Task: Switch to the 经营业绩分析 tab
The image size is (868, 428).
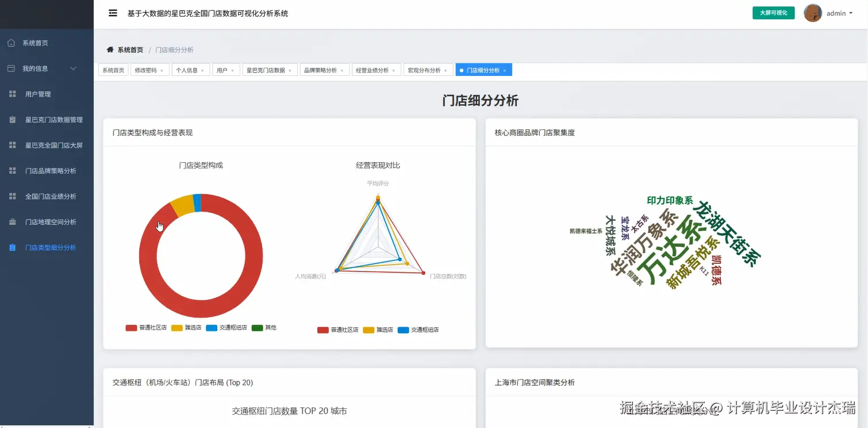Action: (x=372, y=69)
